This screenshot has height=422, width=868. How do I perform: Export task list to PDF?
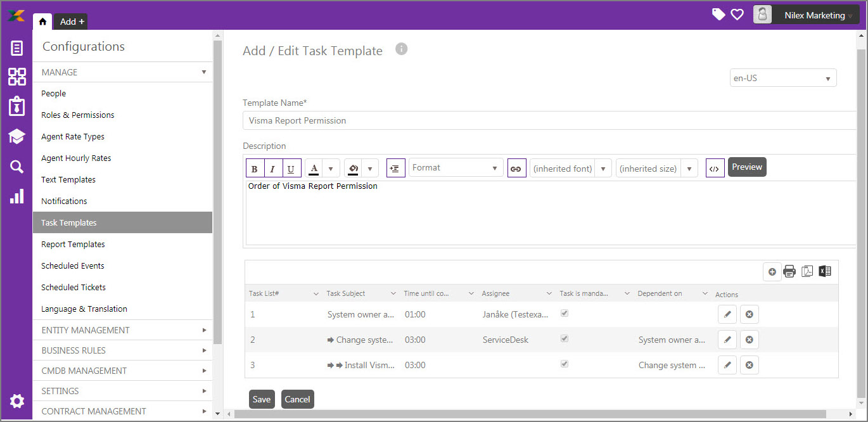(807, 272)
